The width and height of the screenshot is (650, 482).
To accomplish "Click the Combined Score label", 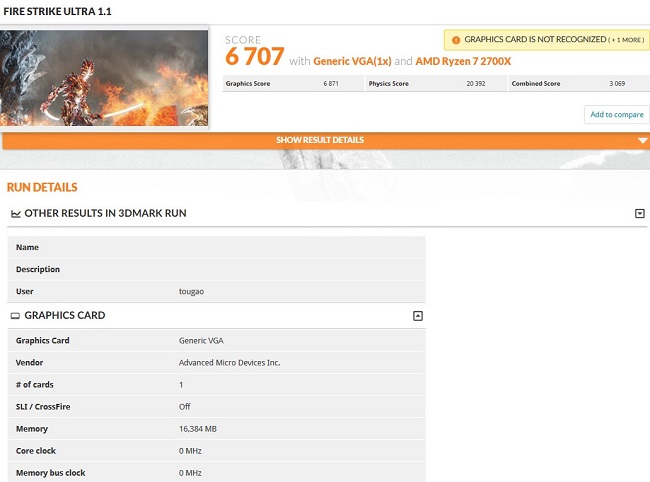I will (x=536, y=83).
